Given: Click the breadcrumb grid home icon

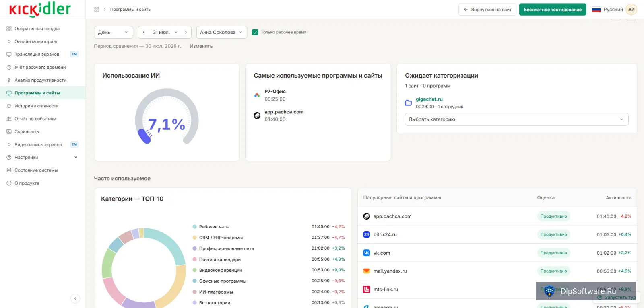Looking at the screenshot, I should (x=97, y=10).
